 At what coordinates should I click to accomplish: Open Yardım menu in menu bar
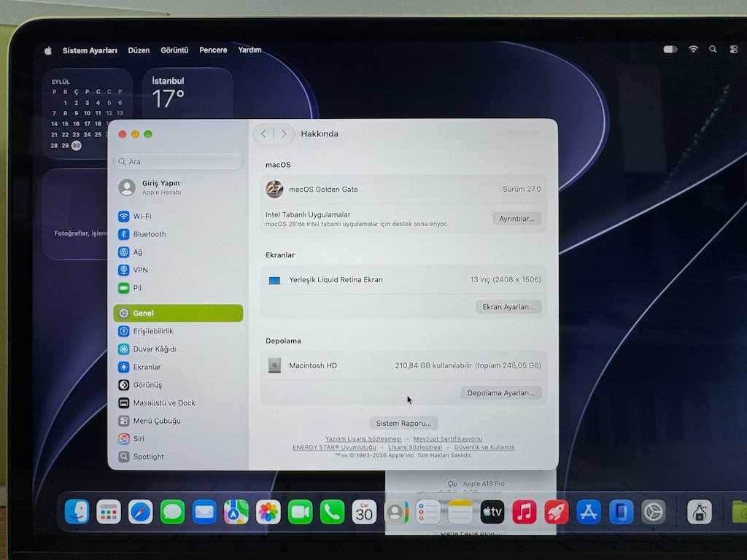point(249,50)
